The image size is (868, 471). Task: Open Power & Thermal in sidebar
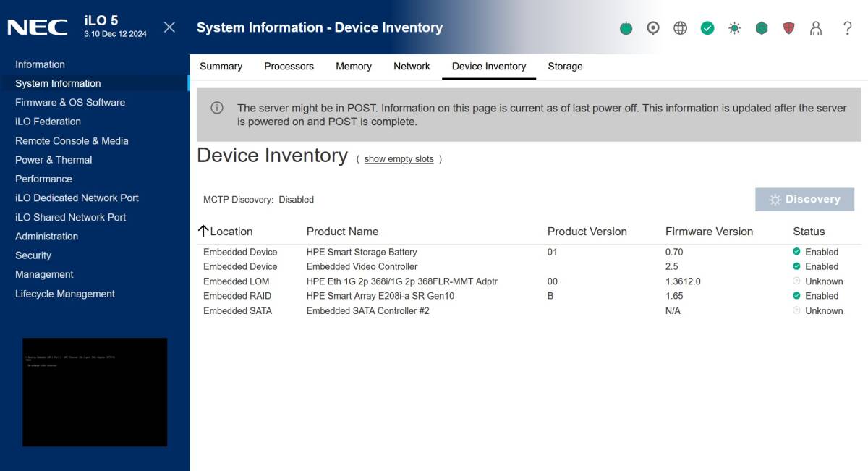(x=54, y=160)
